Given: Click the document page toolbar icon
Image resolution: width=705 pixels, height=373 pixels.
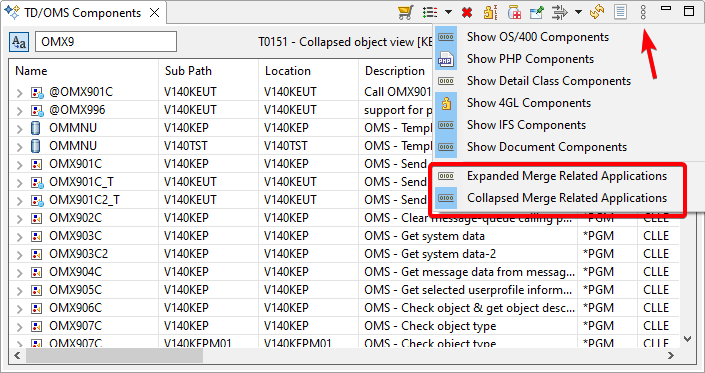Looking at the screenshot, I should click(x=620, y=12).
